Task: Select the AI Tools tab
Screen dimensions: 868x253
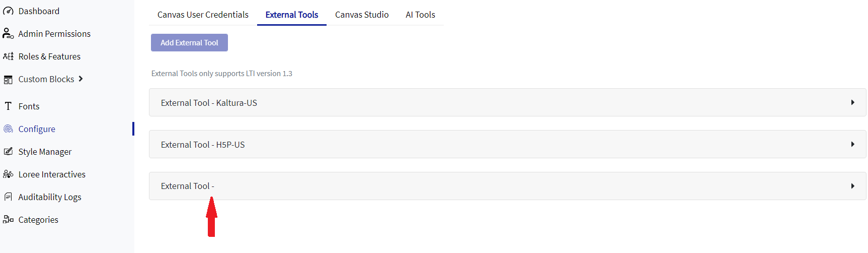Action: click(x=420, y=15)
